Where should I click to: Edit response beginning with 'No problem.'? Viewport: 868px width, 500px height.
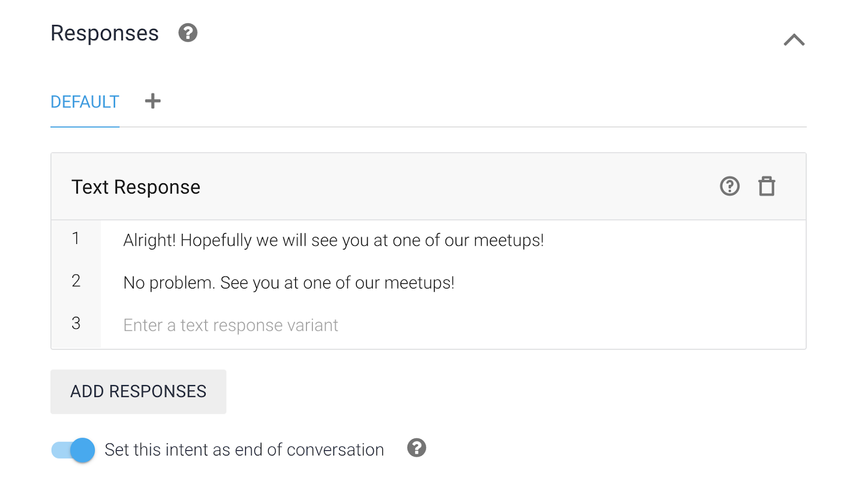coord(289,283)
